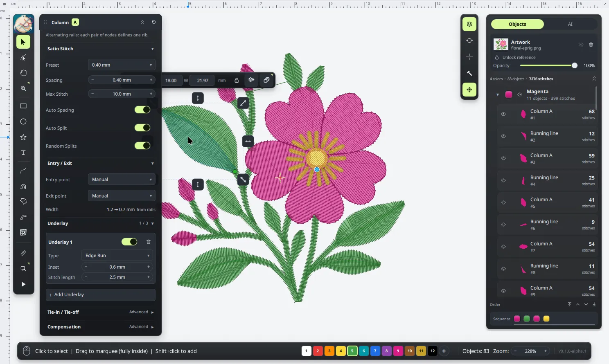Pick the rectangle shape tool
This screenshot has height=364, width=609.
23,106
